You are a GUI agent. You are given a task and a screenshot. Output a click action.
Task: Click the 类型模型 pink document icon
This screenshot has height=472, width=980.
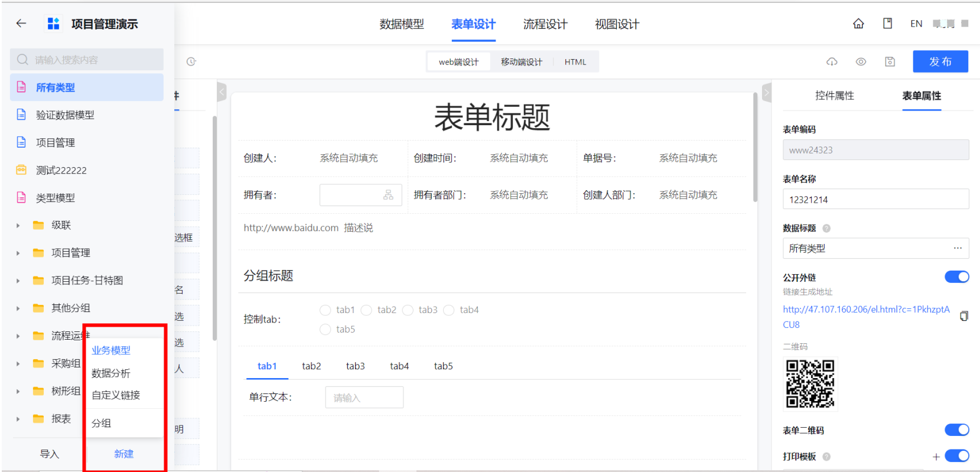21,197
